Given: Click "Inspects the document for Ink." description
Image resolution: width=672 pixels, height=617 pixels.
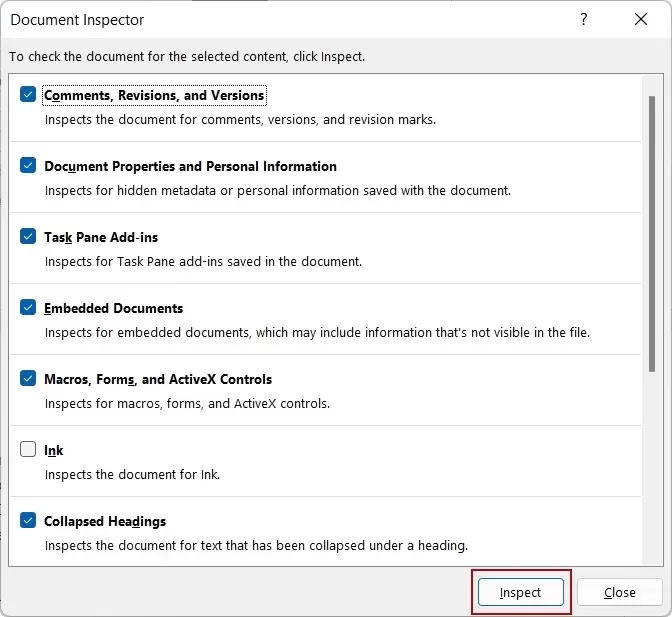Looking at the screenshot, I should point(132,475).
